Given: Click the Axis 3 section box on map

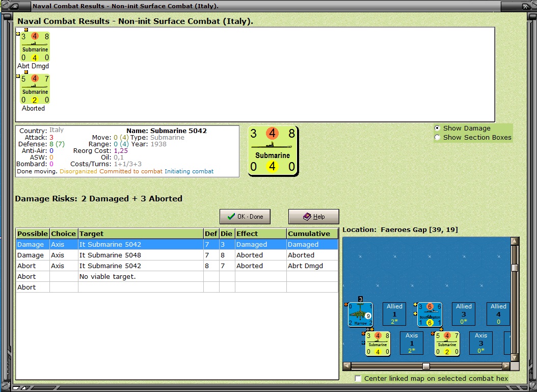Looking at the screenshot, I should click(481, 343).
